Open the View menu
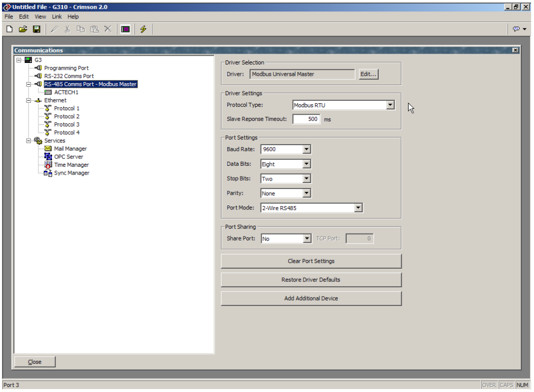 [x=40, y=17]
